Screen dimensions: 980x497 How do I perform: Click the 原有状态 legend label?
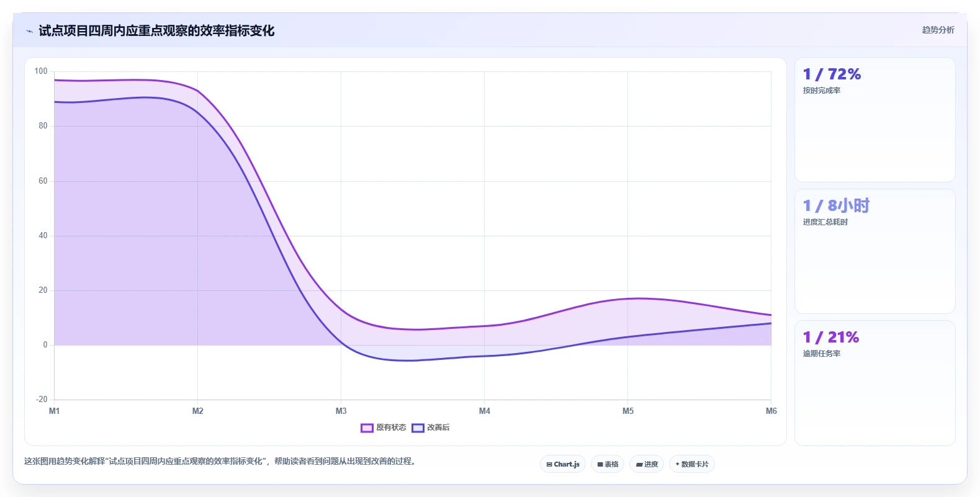391,428
